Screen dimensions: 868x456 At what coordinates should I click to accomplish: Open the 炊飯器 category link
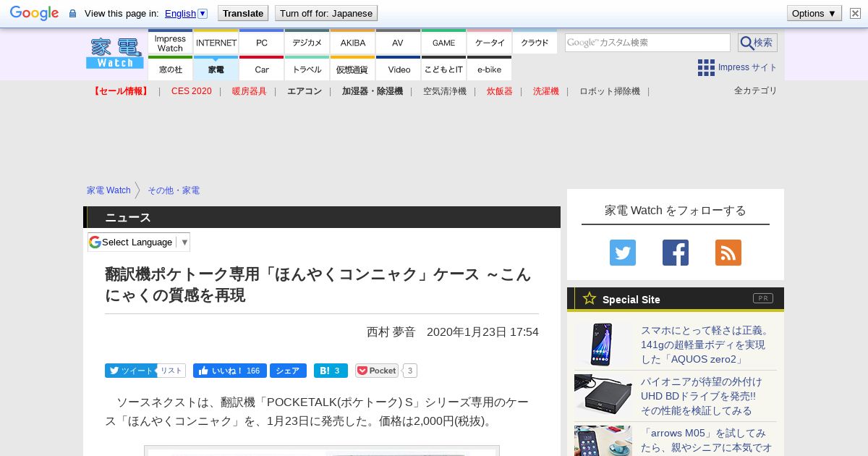500,91
